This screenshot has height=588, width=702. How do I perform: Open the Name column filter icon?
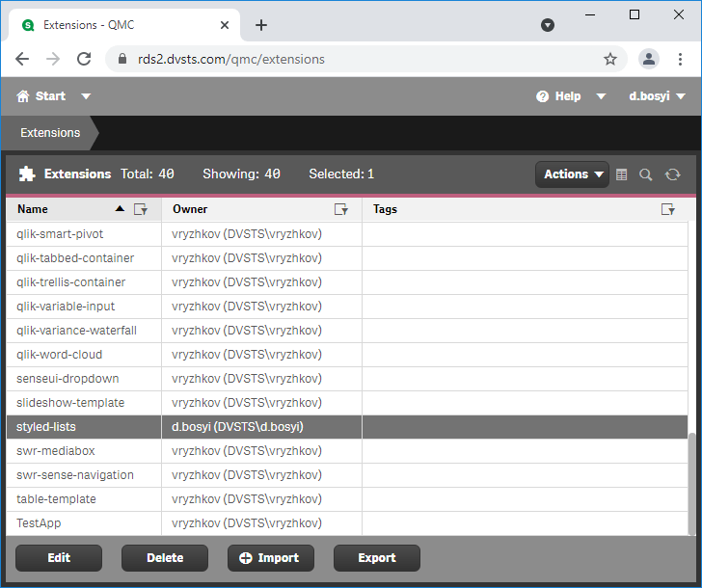(x=141, y=209)
